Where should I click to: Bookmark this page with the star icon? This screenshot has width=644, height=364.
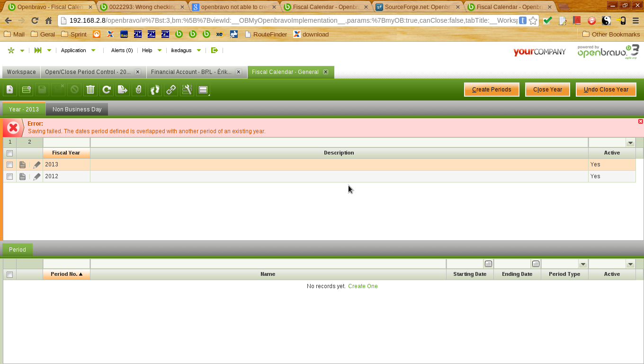tap(533, 20)
